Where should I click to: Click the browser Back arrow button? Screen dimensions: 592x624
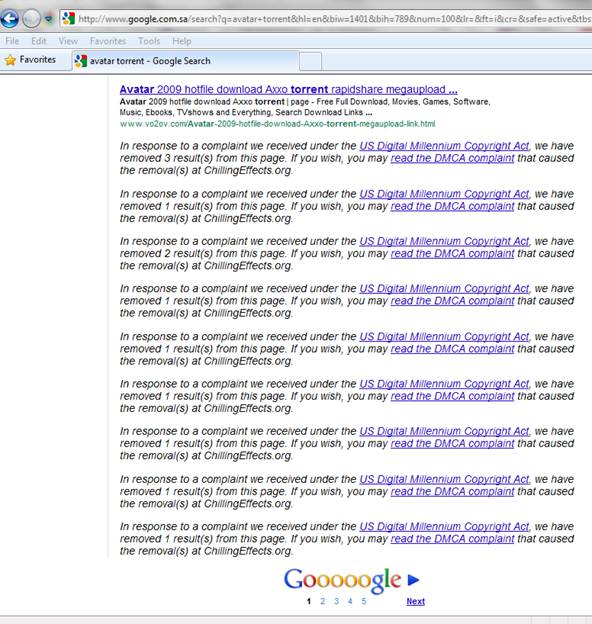point(10,19)
